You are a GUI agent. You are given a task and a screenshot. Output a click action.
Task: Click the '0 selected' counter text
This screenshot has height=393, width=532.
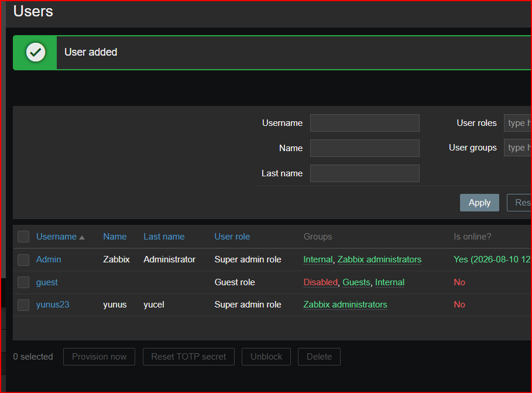[33, 357]
